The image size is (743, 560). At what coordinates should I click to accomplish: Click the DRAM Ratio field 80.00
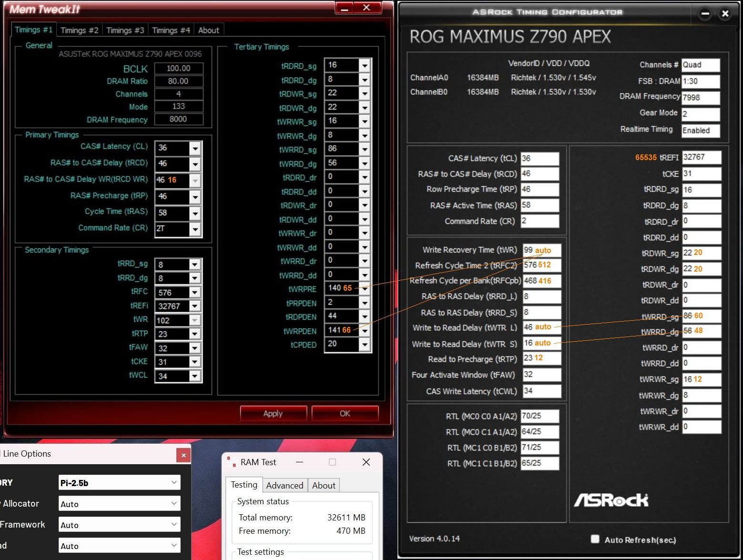(x=178, y=81)
